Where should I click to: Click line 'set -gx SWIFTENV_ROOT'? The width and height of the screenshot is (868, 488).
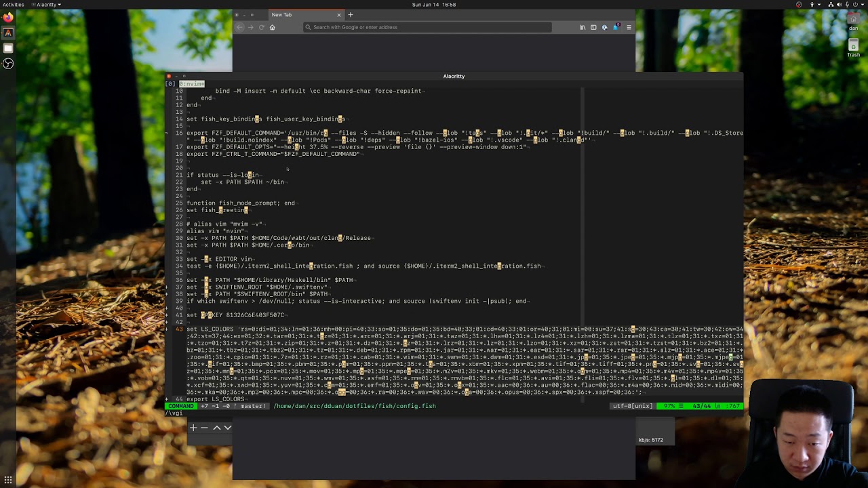click(258, 287)
